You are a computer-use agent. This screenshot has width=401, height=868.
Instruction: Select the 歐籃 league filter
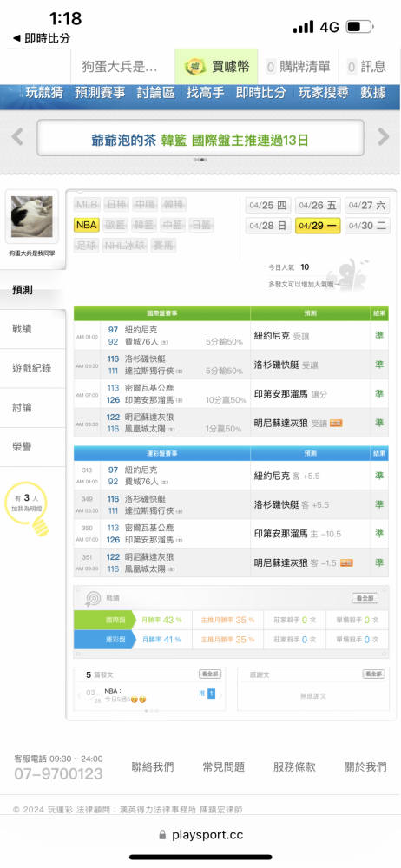pos(116,225)
